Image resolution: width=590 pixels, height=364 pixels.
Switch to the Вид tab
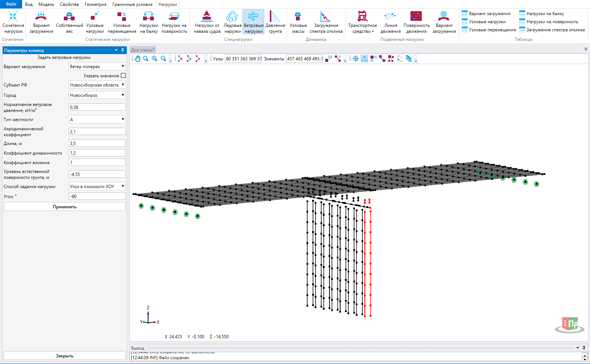point(29,4)
